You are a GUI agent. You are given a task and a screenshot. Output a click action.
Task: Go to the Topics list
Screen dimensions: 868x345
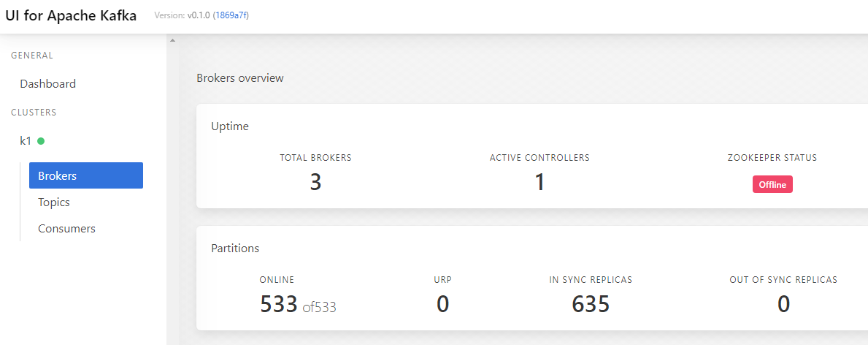tap(54, 202)
